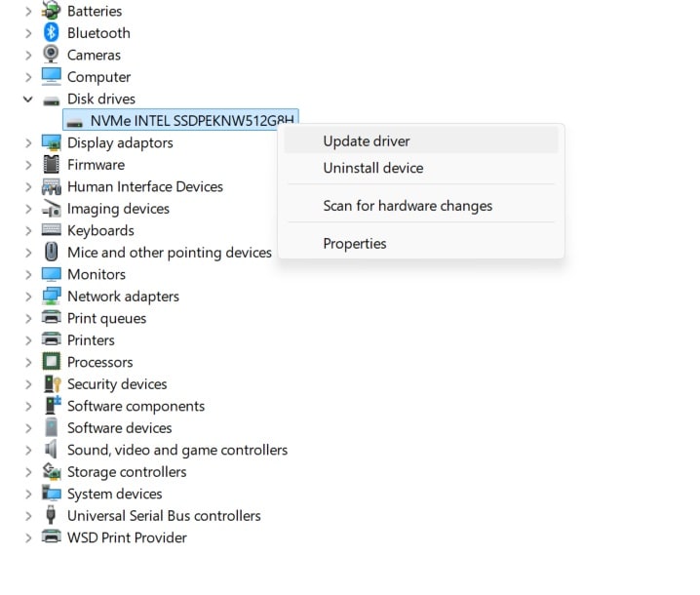Screen dimensions: 700x595
Task: Choose Uninstall device from context menu
Action: point(421,168)
